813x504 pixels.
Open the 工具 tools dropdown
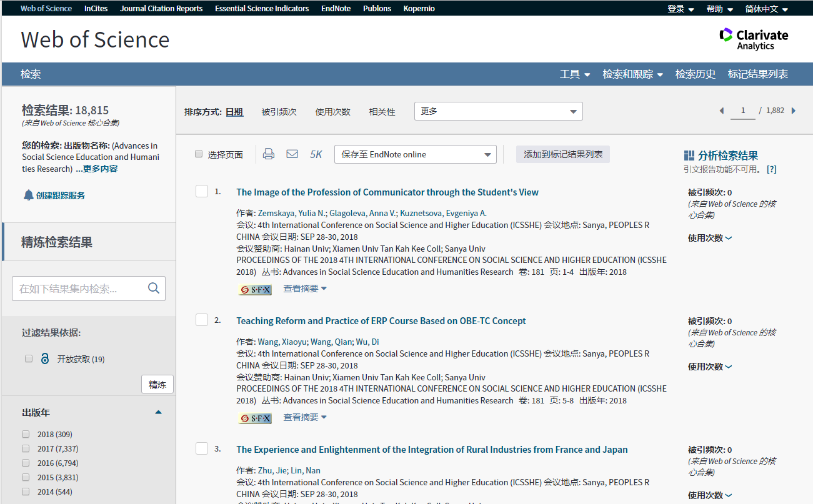575,74
